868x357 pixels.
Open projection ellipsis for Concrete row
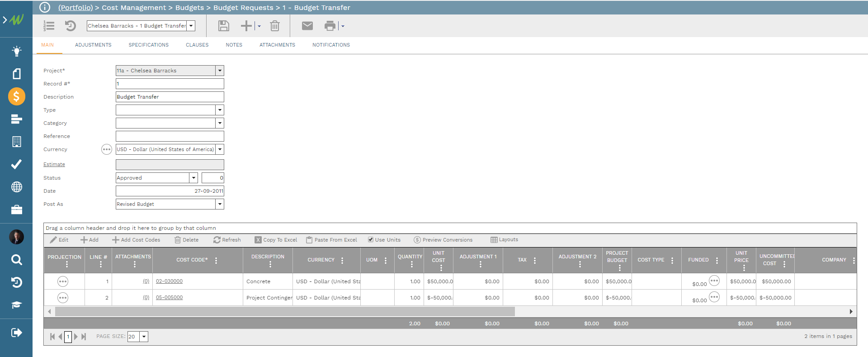tap(63, 281)
